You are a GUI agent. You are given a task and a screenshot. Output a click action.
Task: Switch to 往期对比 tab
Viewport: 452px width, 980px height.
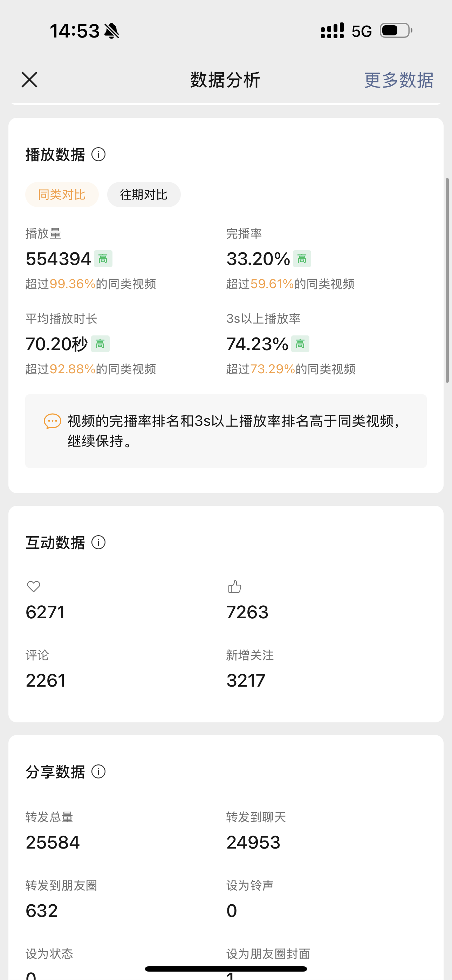(x=144, y=195)
